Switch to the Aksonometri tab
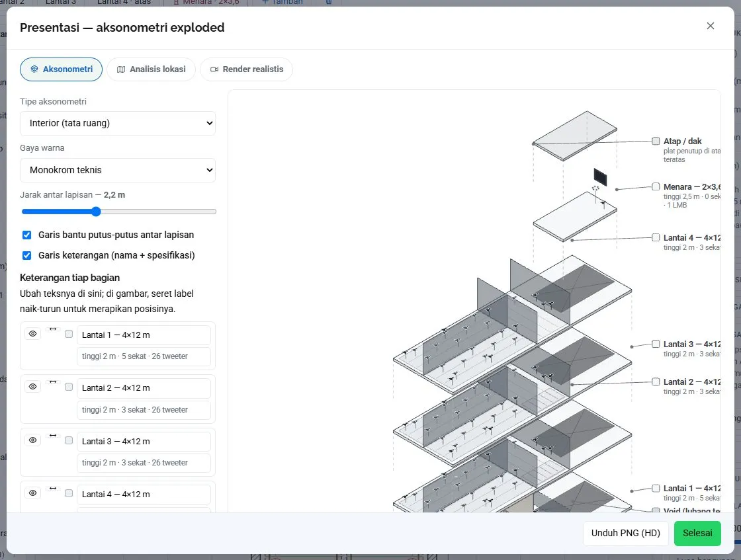 (x=61, y=69)
